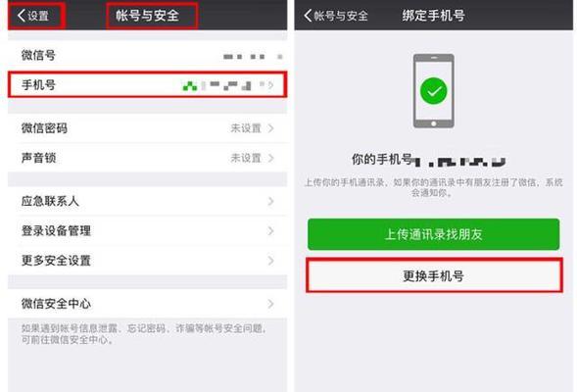Tap the phone with green checkmark icon
Image resolution: width=577 pixels, height=392 pixels.
click(x=434, y=91)
